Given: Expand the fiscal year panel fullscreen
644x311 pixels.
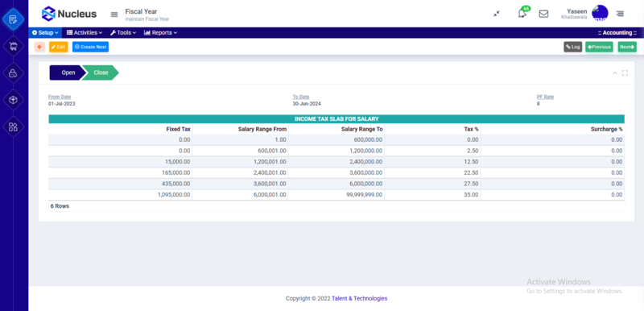Looking at the screenshot, I should coord(625,73).
